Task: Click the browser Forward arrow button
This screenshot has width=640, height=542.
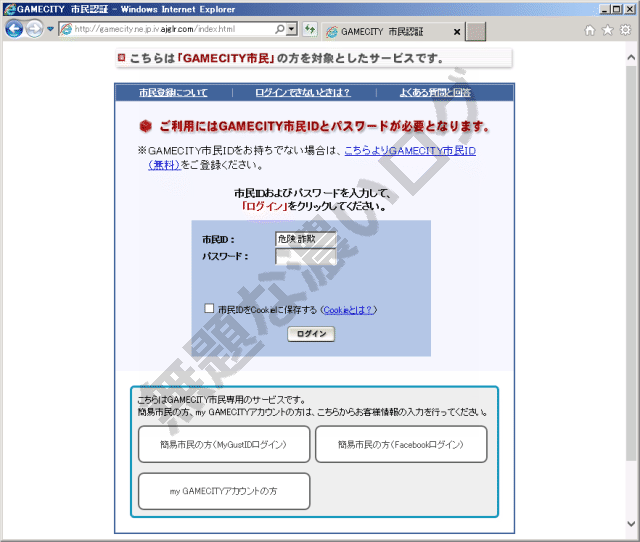Action: (x=34, y=29)
